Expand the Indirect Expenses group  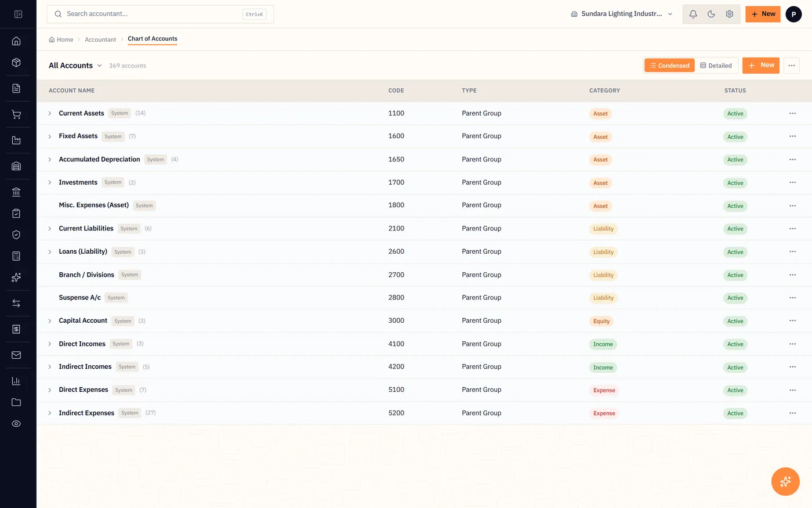click(x=50, y=413)
